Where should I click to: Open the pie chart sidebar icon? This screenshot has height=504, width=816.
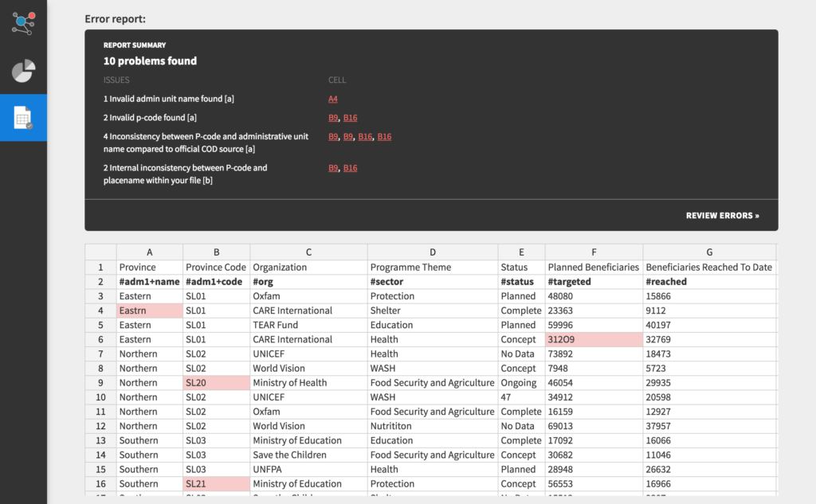click(23, 71)
